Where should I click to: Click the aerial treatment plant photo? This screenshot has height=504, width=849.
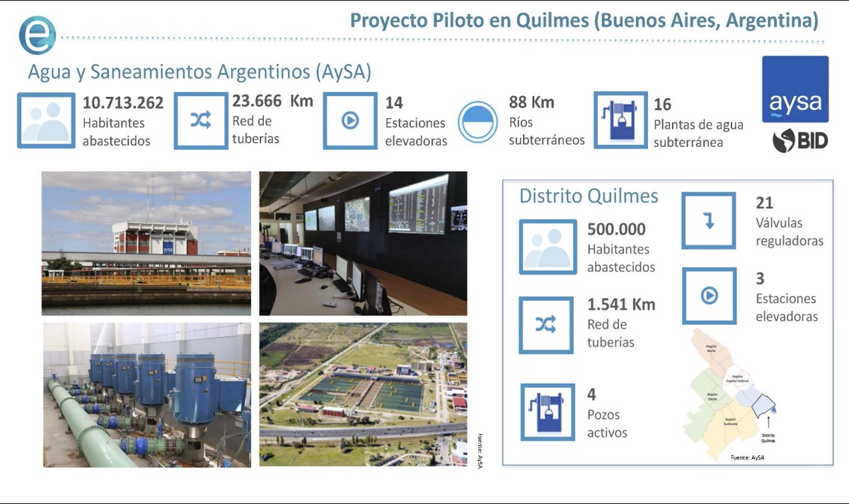point(365,396)
